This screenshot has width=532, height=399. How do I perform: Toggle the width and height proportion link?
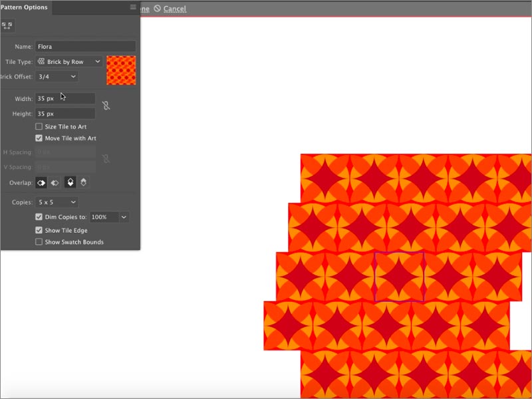106,106
